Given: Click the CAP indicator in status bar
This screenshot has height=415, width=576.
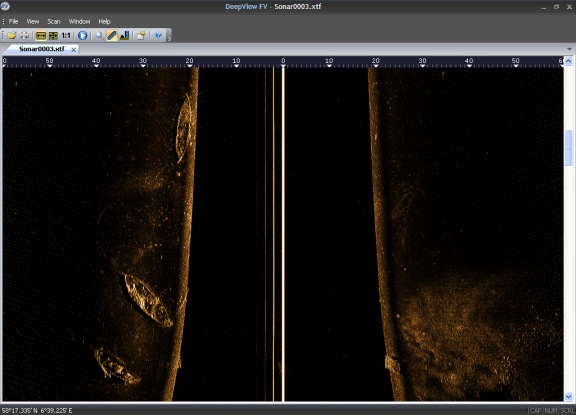Looking at the screenshot, I should tap(535, 410).
